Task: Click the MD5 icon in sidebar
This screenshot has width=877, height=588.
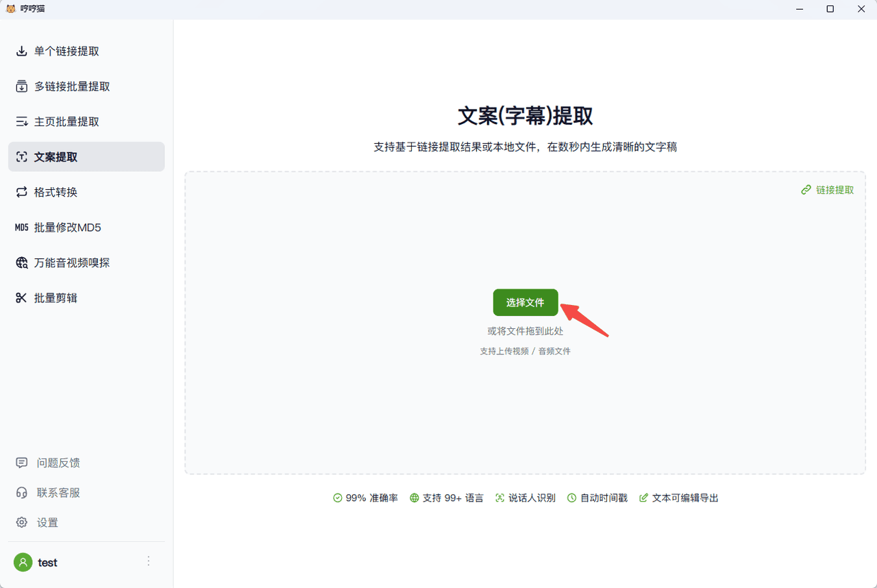Action: 22,228
